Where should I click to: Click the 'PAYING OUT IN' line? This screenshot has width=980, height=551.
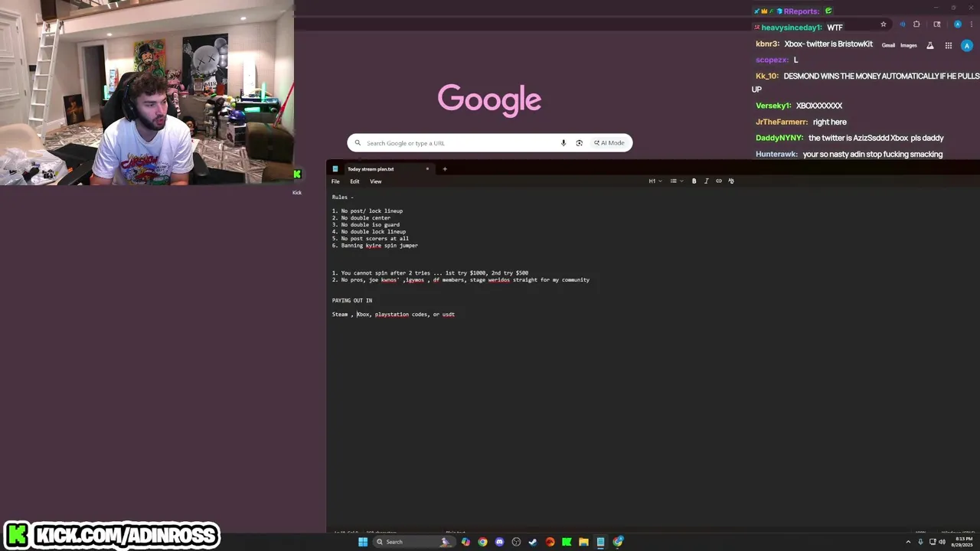pyautogui.click(x=352, y=301)
